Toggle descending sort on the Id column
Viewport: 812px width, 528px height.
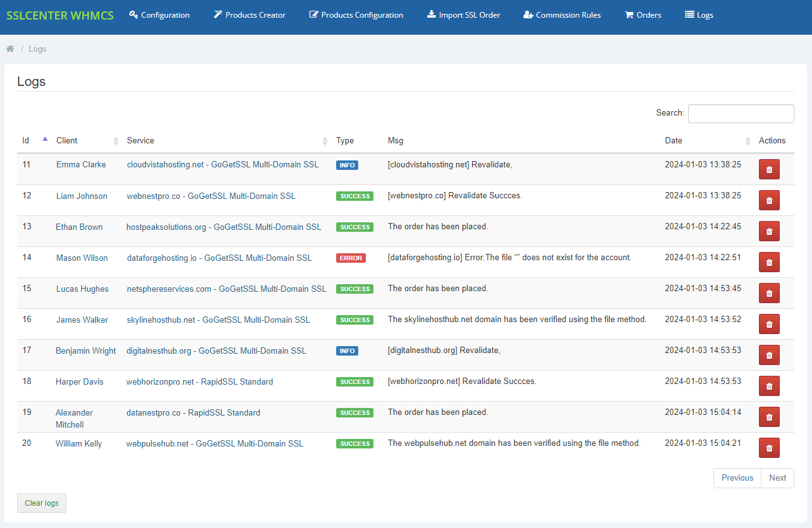point(44,138)
